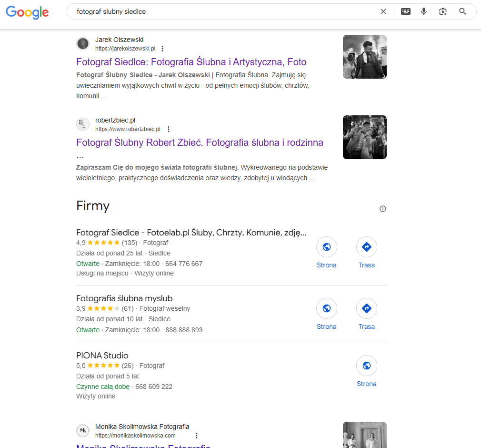Open the PIONA Studio business listing
This screenshot has height=448, width=481.
tap(102, 355)
